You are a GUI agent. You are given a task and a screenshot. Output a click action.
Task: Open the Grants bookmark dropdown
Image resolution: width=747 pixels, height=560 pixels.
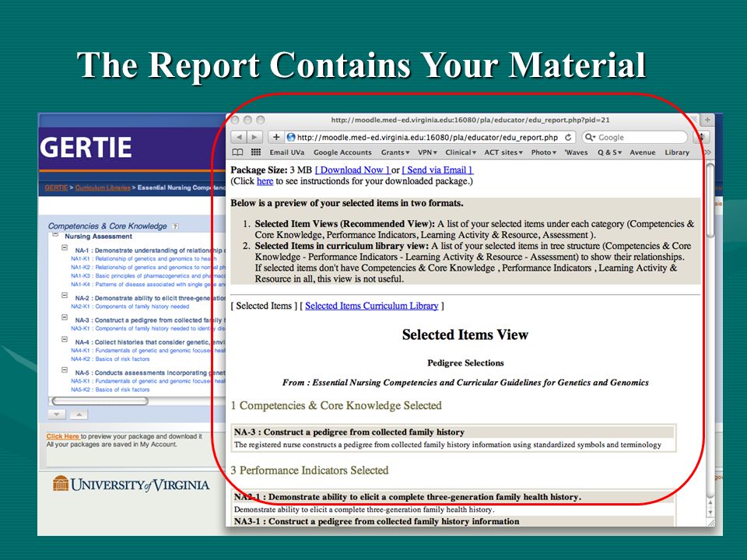coord(395,152)
